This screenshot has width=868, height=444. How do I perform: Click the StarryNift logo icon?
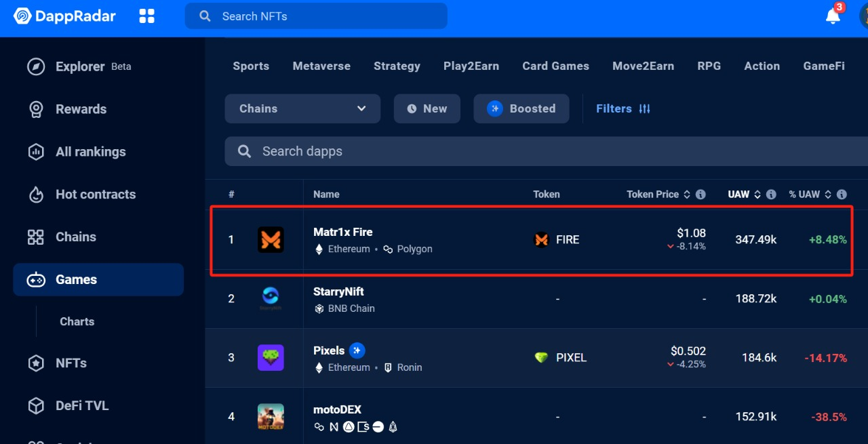tap(271, 298)
